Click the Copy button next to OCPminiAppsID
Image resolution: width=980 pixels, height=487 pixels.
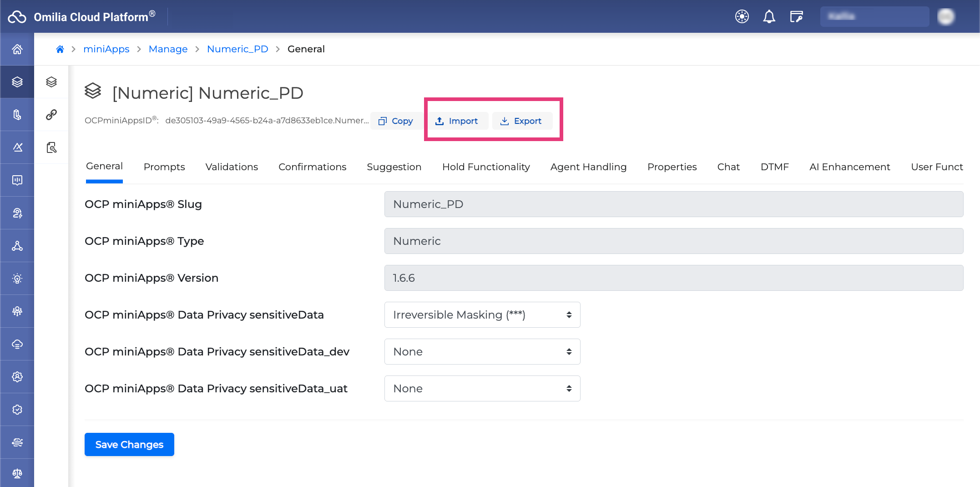click(x=396, y=121)
